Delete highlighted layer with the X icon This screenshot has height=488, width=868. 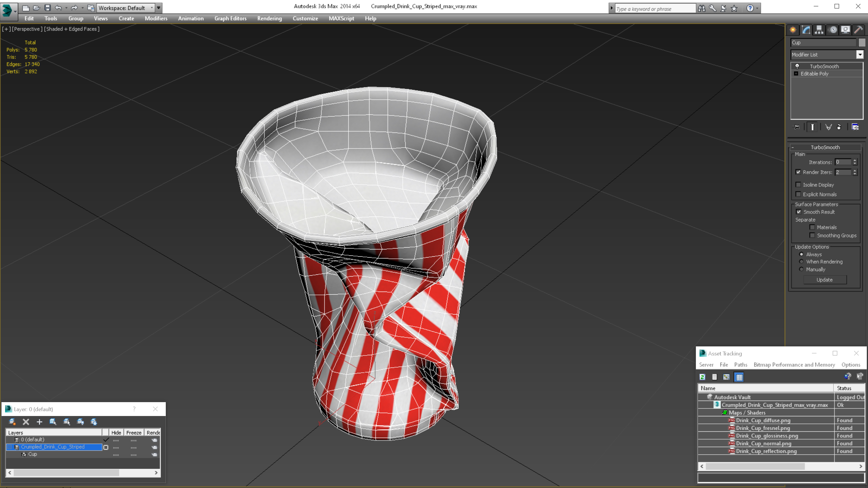tap(26, 422)
